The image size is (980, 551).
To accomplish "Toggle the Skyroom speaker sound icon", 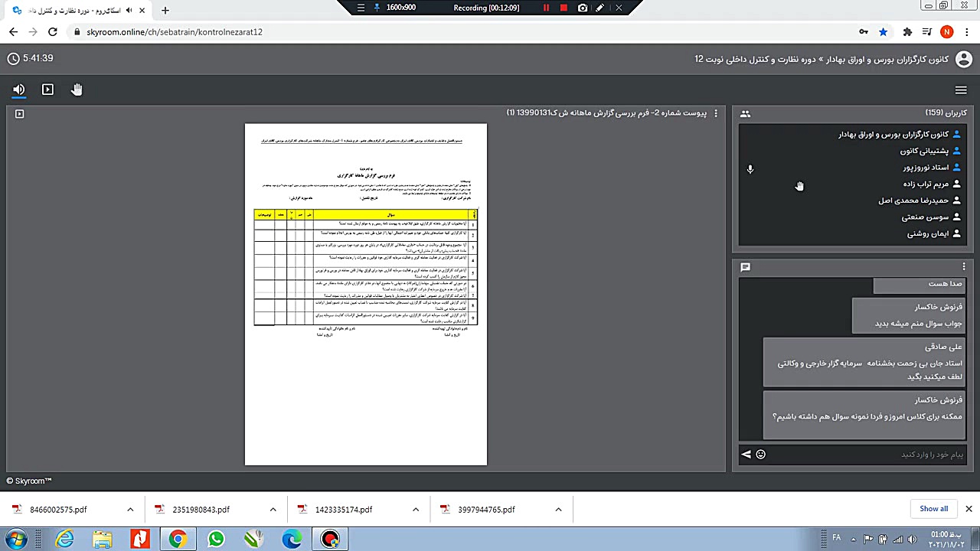I will point(19,90).
